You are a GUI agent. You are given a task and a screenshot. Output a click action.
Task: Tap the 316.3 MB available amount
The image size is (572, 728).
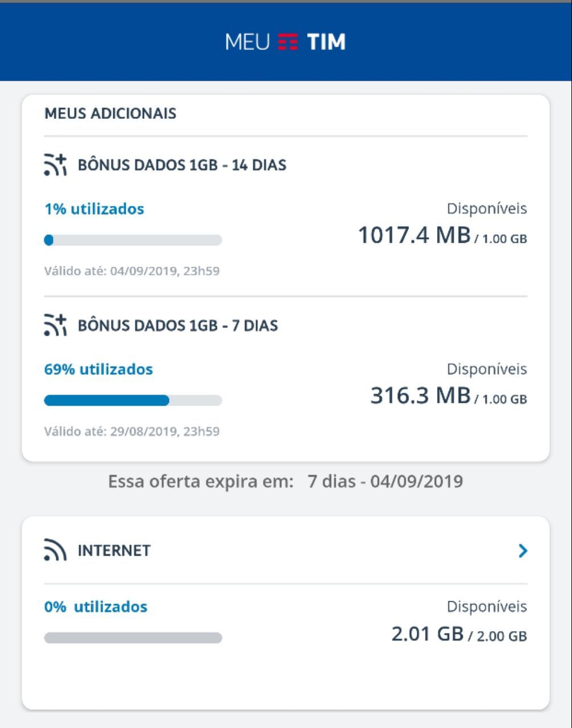[x=421, y=396]
